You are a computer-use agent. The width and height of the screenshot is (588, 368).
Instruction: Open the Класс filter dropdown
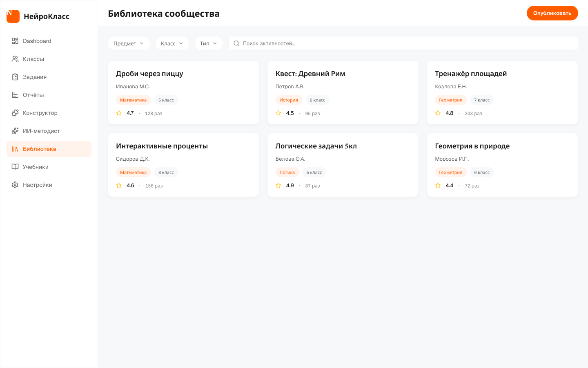tap(172, 43)
